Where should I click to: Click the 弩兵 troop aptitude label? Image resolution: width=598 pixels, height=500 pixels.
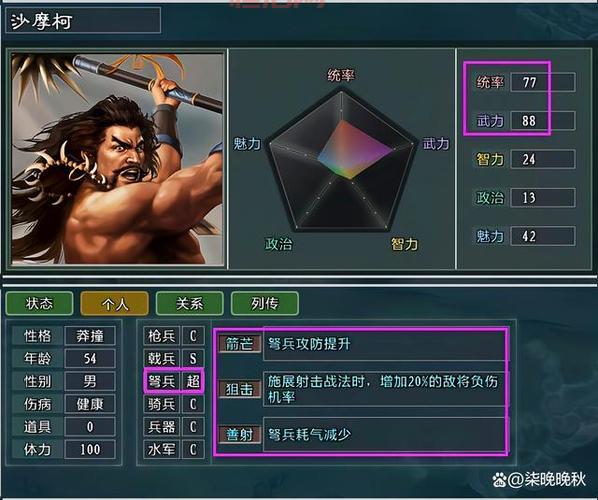tap(161, 381)
